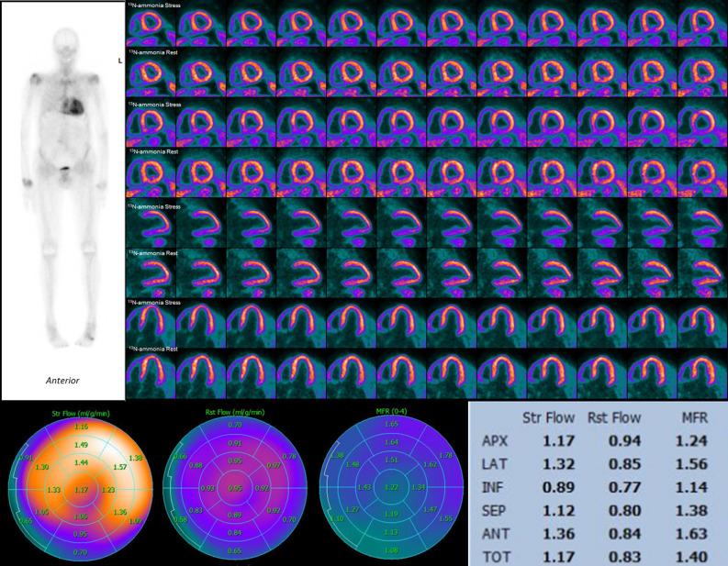Click the Anterior caption under body scan
This screenshot has height=566, width=728.
point(62,379)
